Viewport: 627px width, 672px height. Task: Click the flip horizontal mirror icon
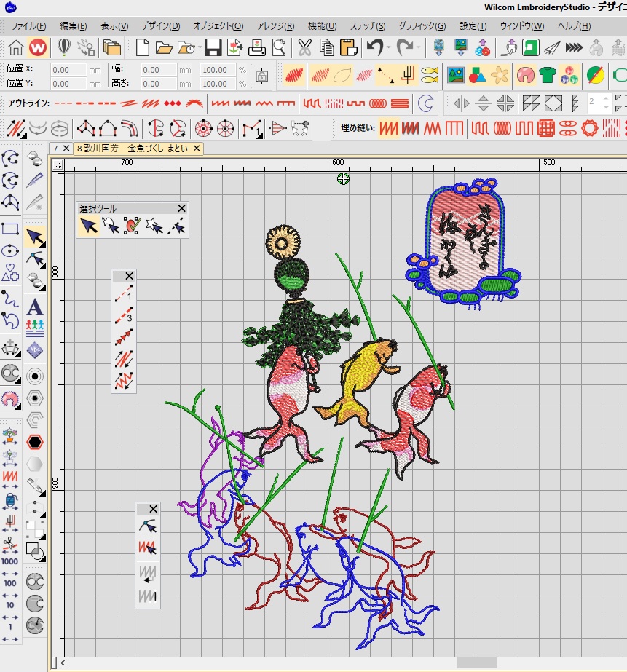click(461, 103)
